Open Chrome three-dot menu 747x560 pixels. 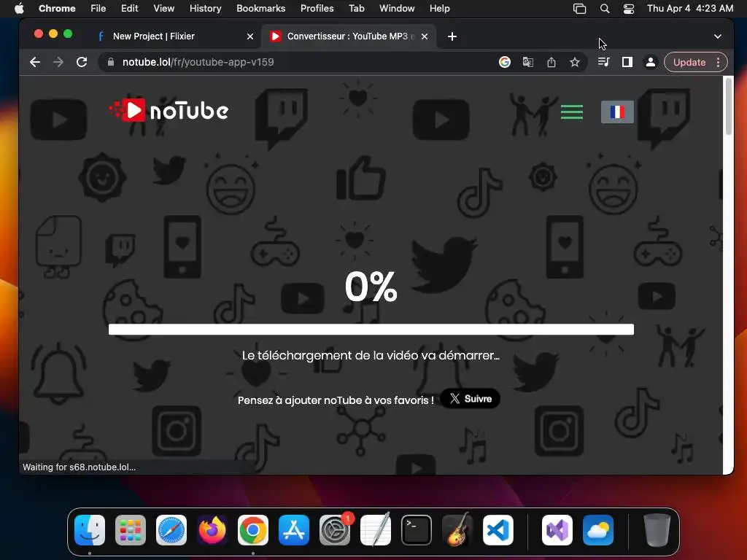tap(718, 63)
